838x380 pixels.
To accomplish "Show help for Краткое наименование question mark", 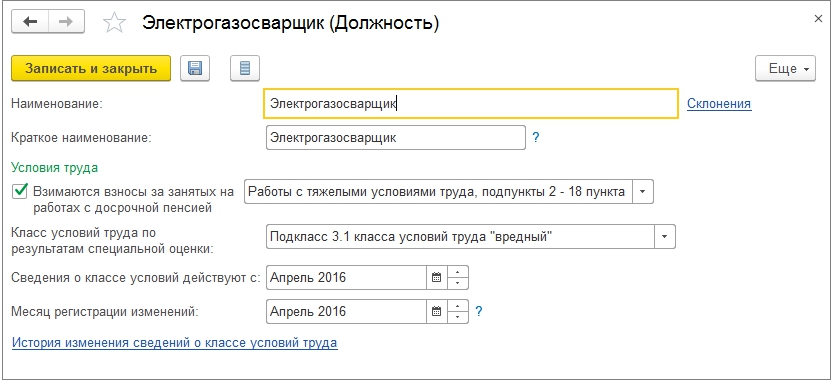I will [536, 138].
